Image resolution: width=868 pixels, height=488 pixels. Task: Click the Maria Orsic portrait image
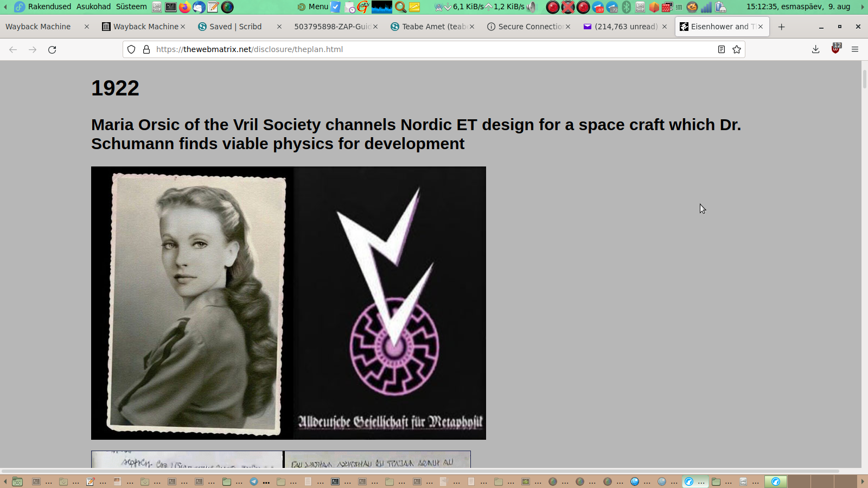tap(192, 303)
